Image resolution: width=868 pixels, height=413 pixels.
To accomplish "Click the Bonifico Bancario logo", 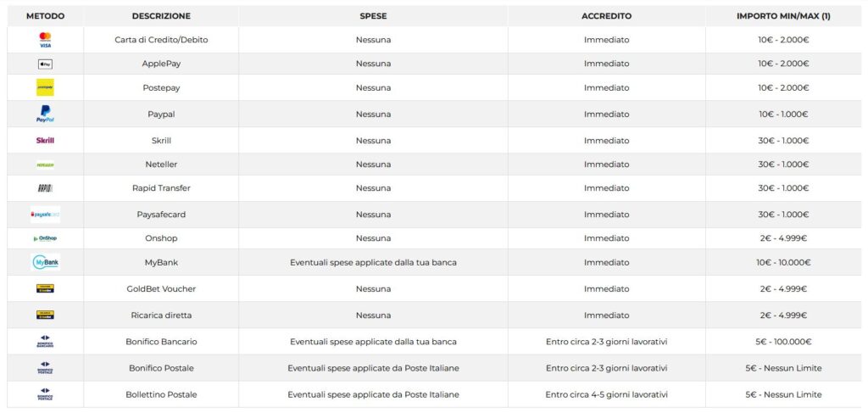I will click(x=45, y=342).
